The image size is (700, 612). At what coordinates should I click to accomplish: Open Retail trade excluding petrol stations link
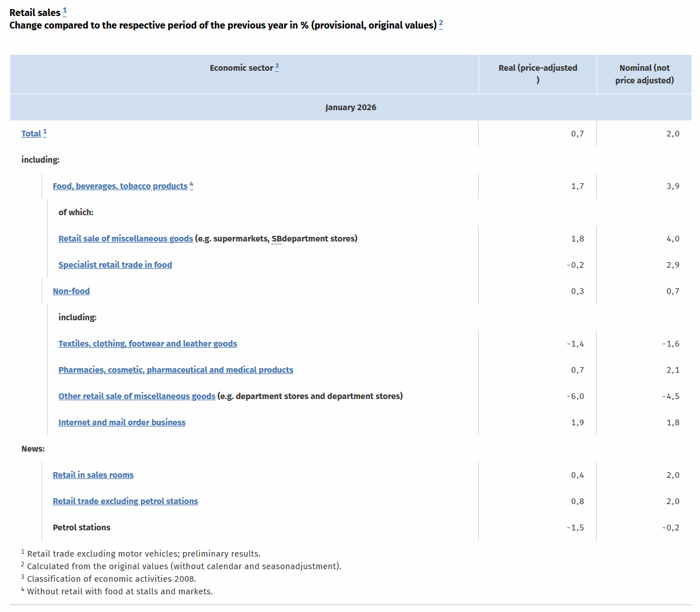125,501
